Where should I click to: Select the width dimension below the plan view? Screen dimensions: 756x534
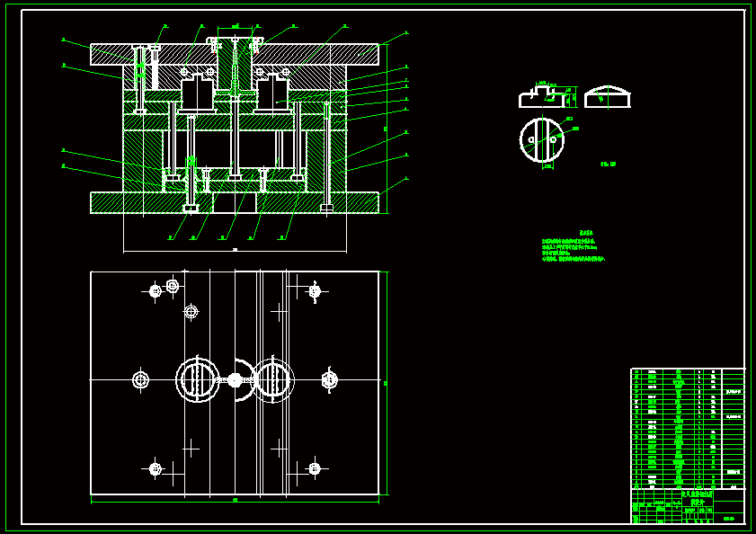tap(235, 501)
